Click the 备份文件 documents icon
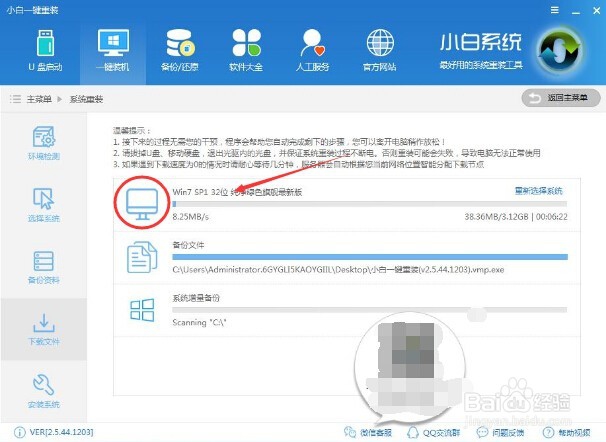606x442 pixels. click(142, 257)
